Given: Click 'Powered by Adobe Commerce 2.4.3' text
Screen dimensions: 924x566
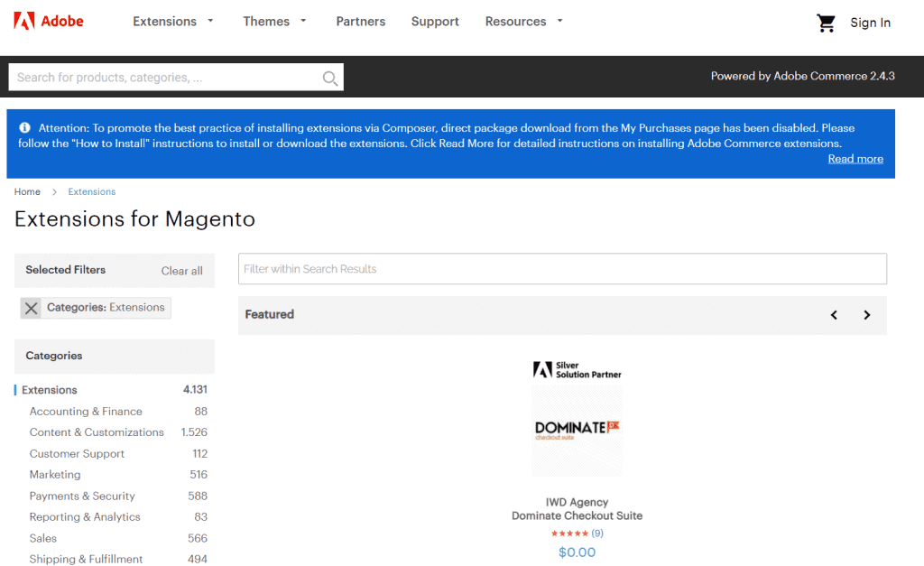Looking at the screenshot, I should [x=802, y=76].
